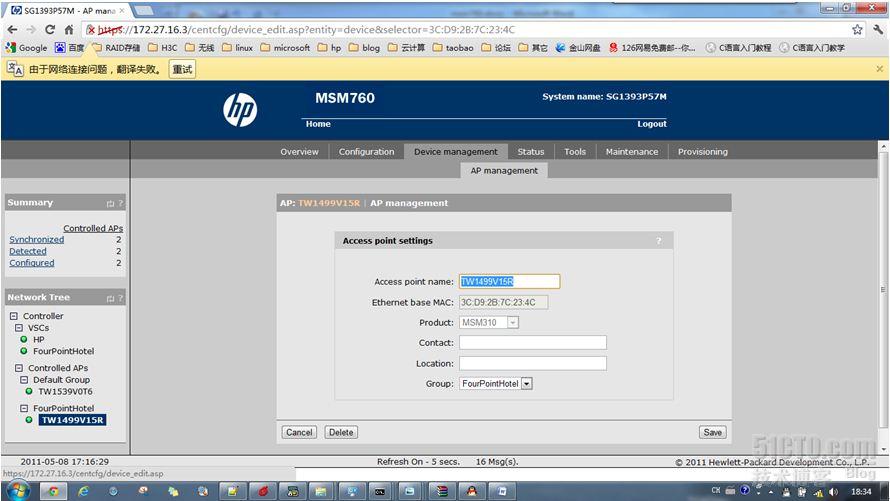
Task: Click the Location input field
Action: pos(533,363)
